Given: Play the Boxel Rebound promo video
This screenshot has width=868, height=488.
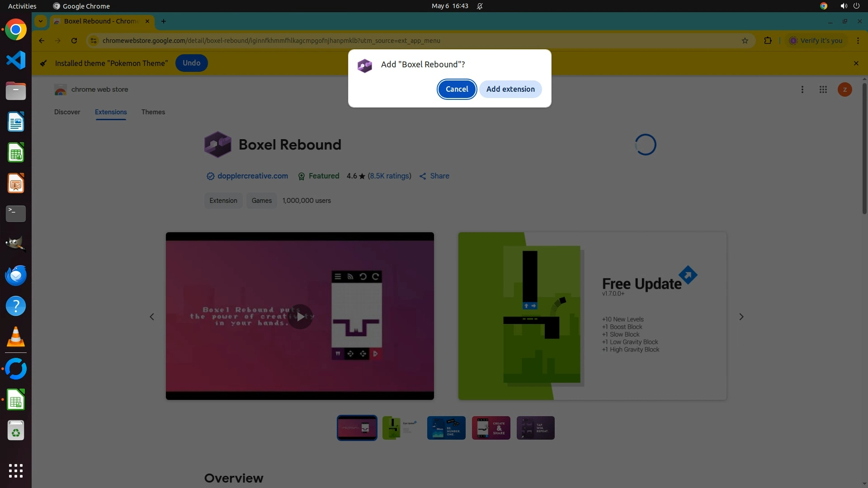Looking at the screenshot, I should (x=300, y=317).
